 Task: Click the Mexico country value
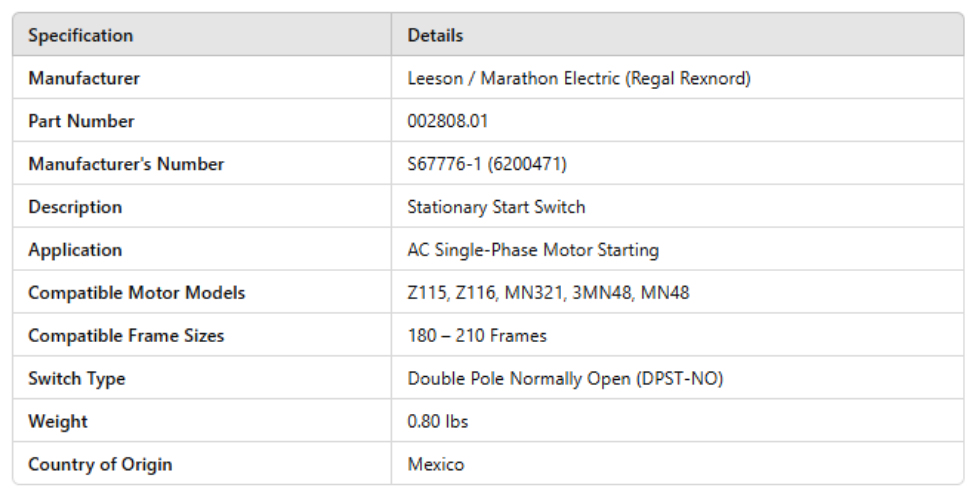pyautogui.click(x=436, y=465)
